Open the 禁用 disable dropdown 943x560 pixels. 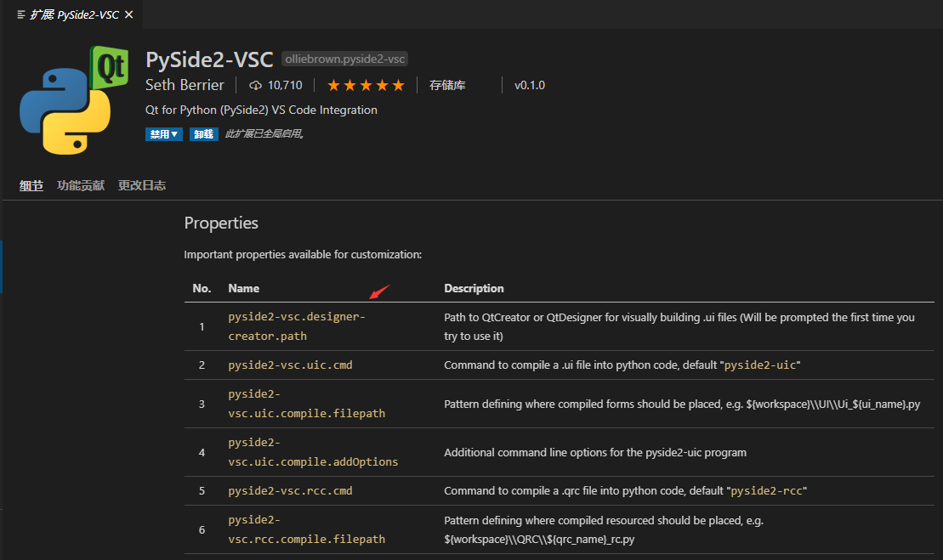pos(164,134)
